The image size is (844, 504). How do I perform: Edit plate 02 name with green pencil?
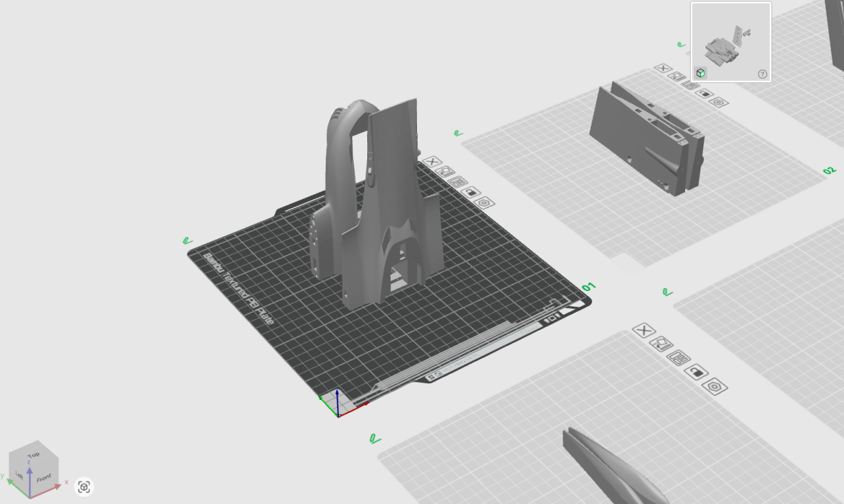[458, 132]
